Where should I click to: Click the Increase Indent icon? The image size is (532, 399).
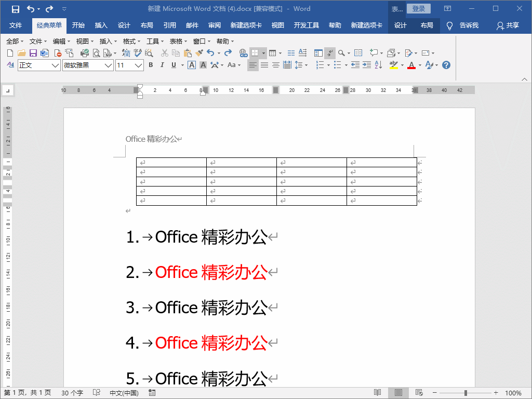(367, 65)
